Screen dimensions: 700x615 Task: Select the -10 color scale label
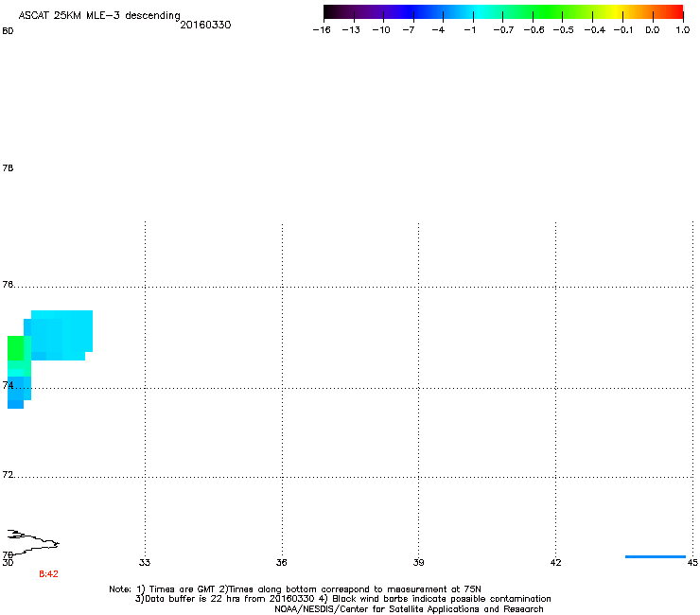click(x=381, y=30)
